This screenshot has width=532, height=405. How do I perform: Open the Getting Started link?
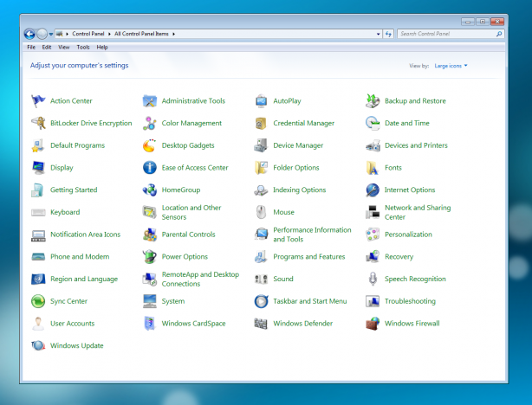point(74,190)
